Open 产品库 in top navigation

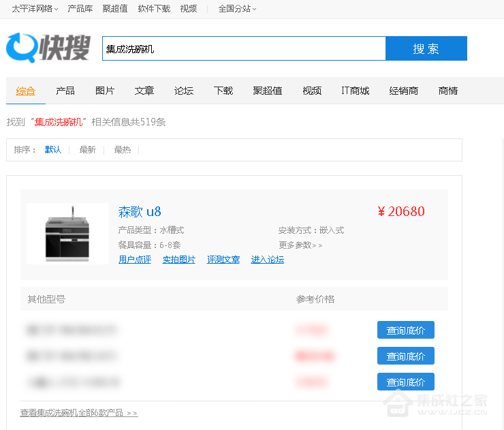80,9
